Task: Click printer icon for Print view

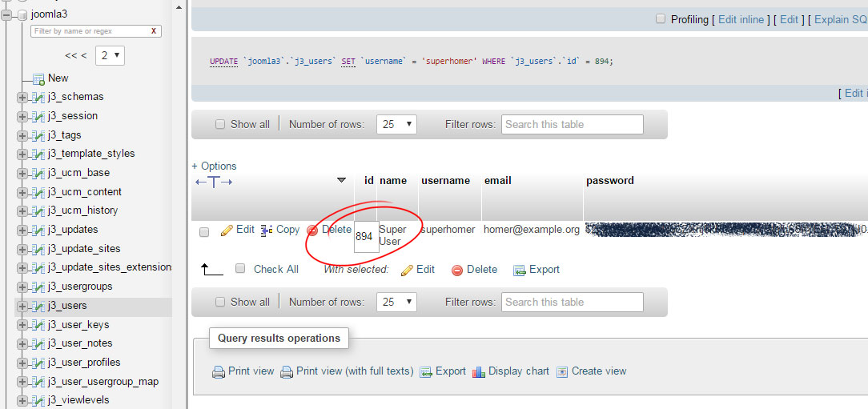Action: [219, 372]
